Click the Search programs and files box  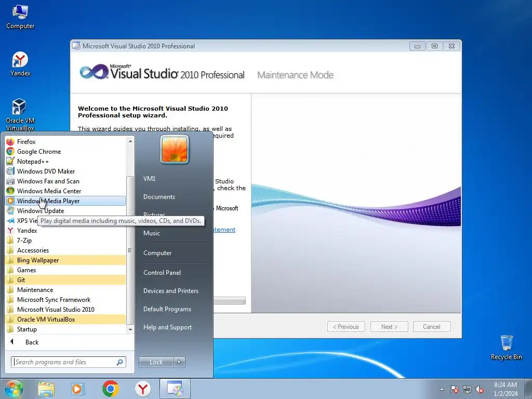coord(69,362)
